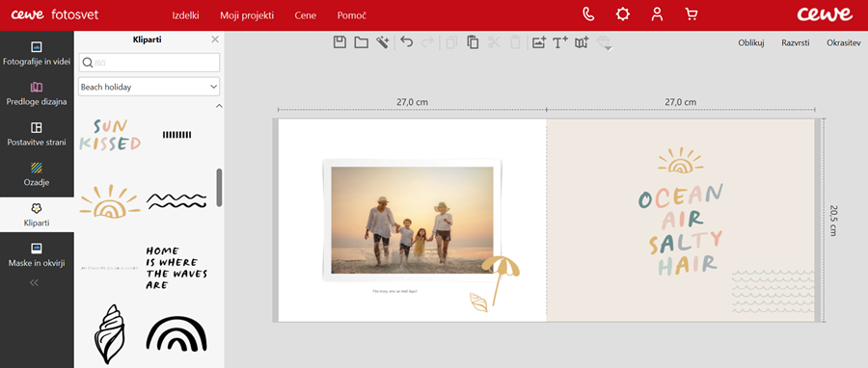The height and width of the screenshot is (368, 868).
Task: Open Predloge dizajna panel
Action: 37,93
